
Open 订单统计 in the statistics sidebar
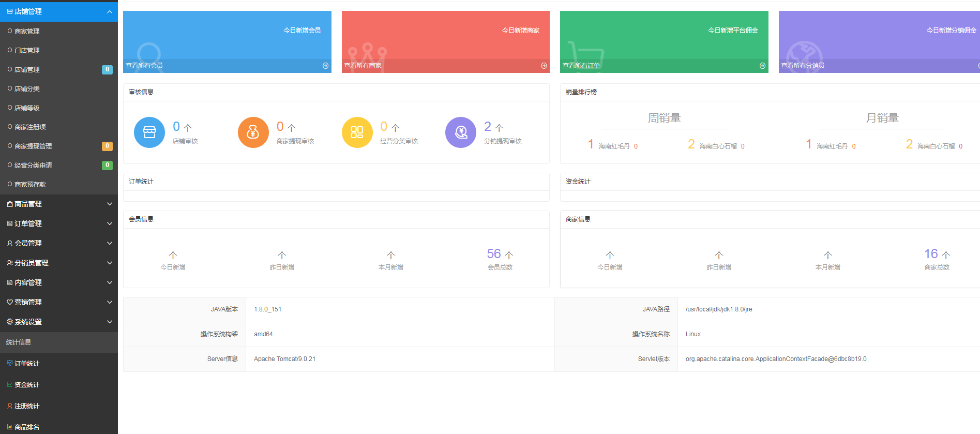(x=27, y=364)
